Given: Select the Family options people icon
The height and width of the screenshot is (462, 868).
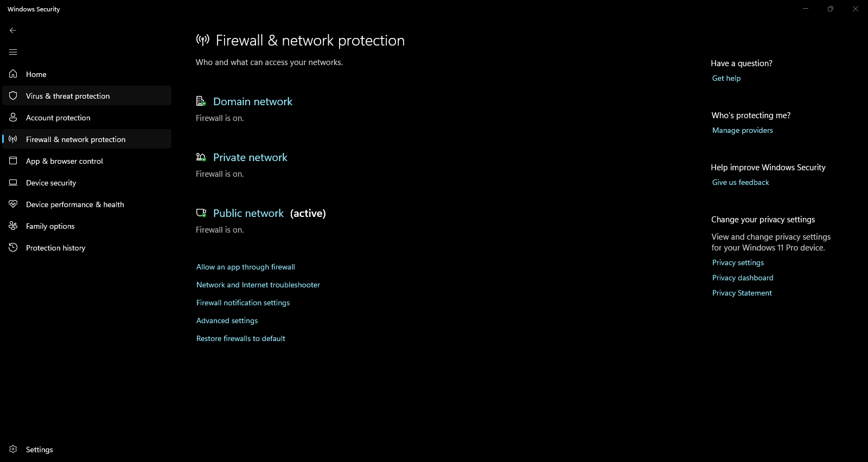Looking at the screenshot, I should [13, 226].
